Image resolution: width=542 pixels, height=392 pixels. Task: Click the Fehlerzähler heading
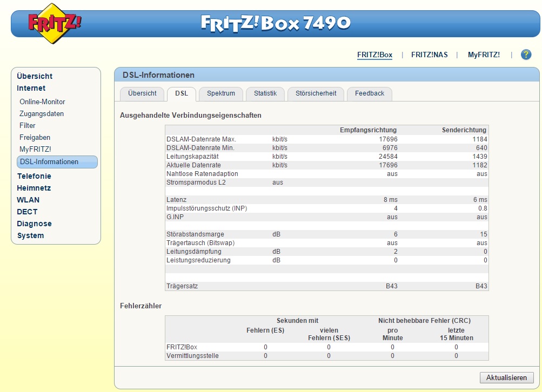click(x=140, y=306)
